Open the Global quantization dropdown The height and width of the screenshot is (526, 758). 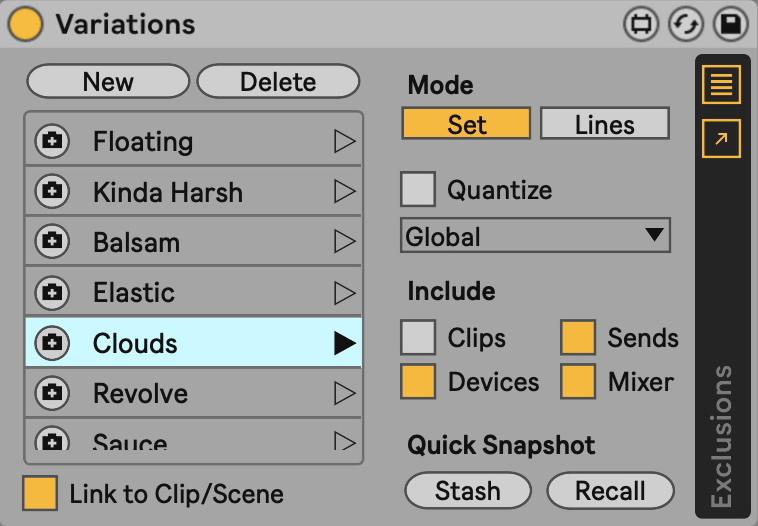tap(535, 237)
